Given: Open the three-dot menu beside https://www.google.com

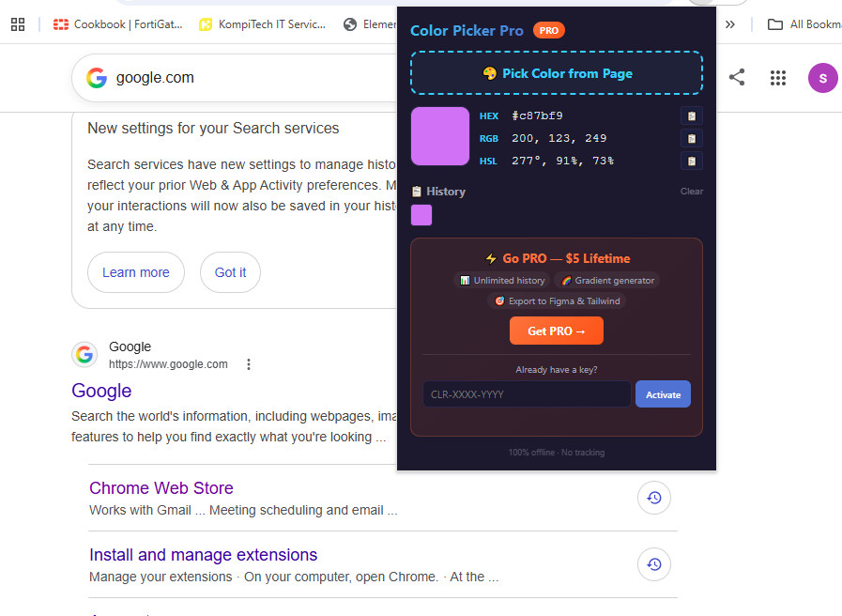Looking at the screenshot, I should (249, 364).
